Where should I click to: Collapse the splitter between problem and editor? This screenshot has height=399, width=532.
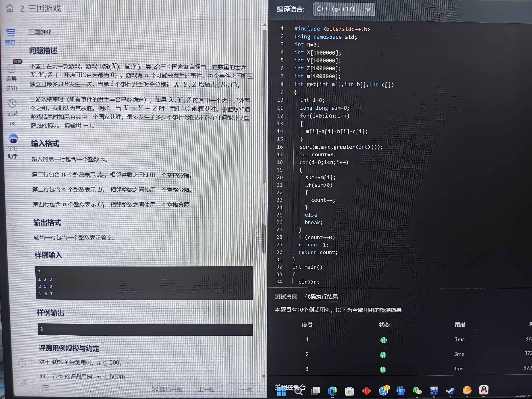click(x=265, y=204)
